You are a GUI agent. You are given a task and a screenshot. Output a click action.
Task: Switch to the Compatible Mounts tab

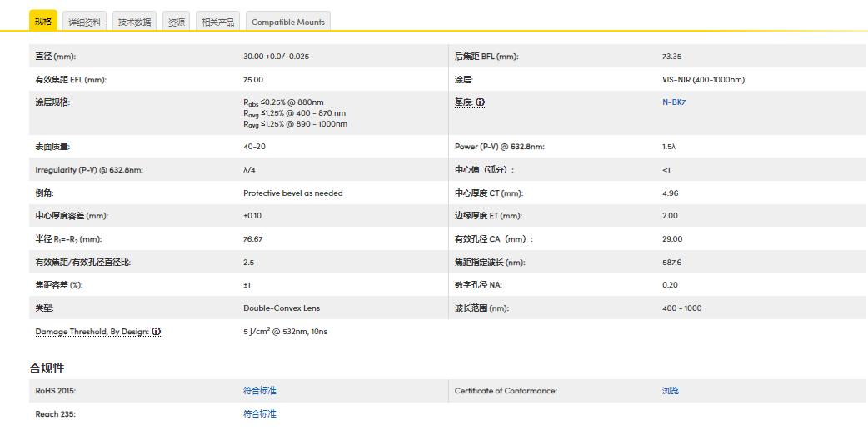pyautogui.click(x=288, y=22)
